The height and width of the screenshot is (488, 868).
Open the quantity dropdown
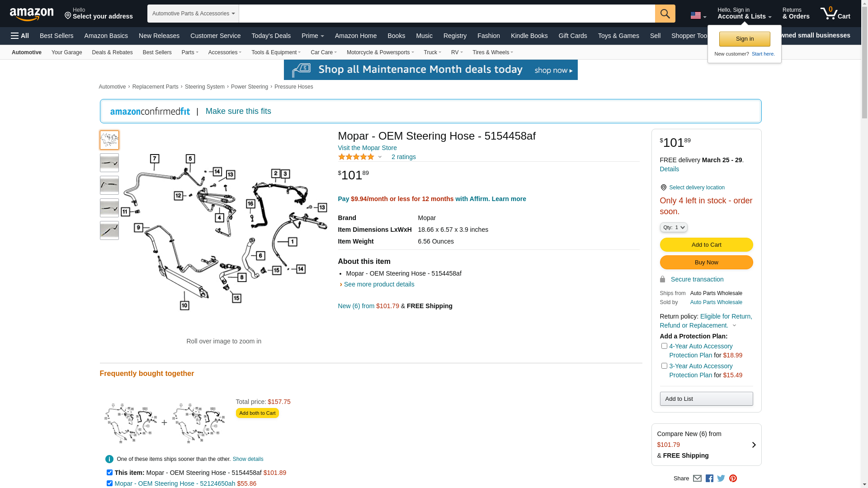click(674, 227)
